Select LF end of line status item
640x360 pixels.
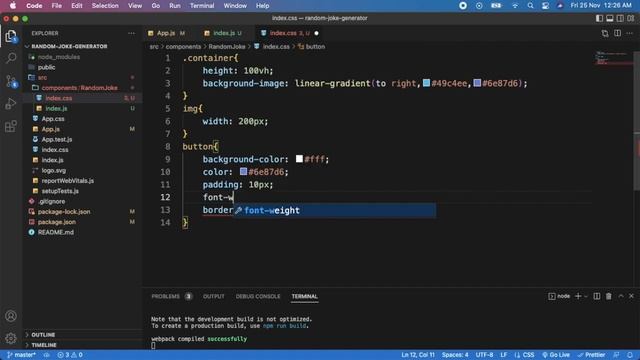coord(504,355)
